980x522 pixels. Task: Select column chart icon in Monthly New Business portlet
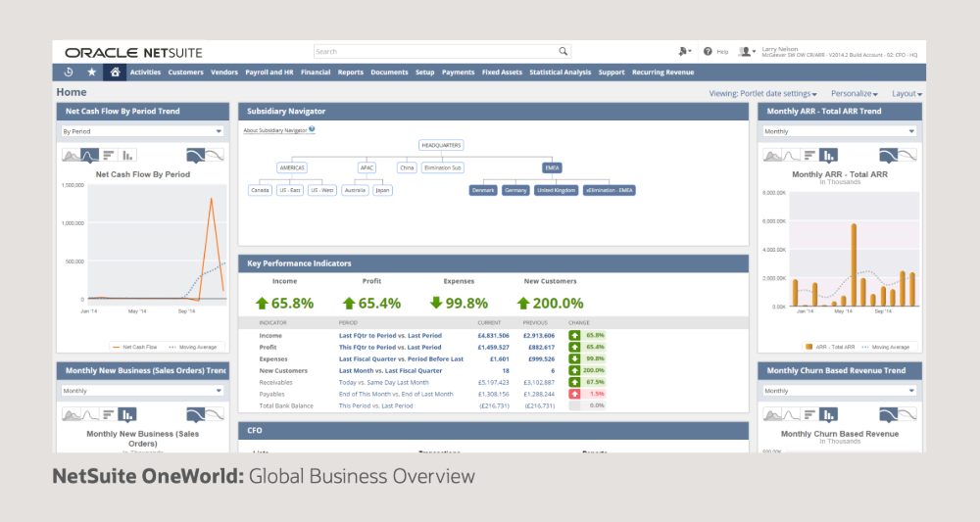127,414
